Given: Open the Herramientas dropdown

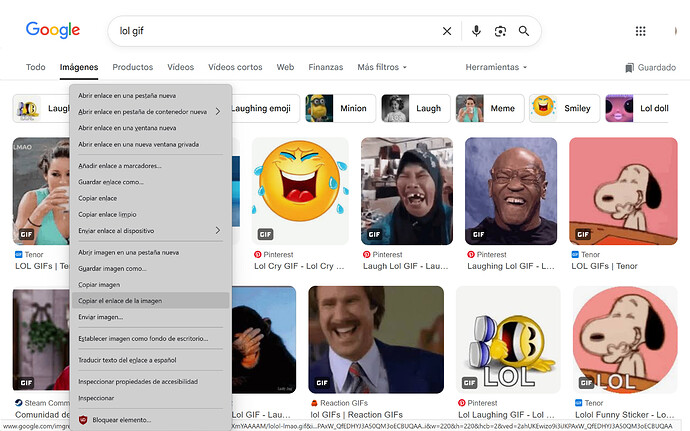Looking at the screenshot, I should tap(496, 67).
